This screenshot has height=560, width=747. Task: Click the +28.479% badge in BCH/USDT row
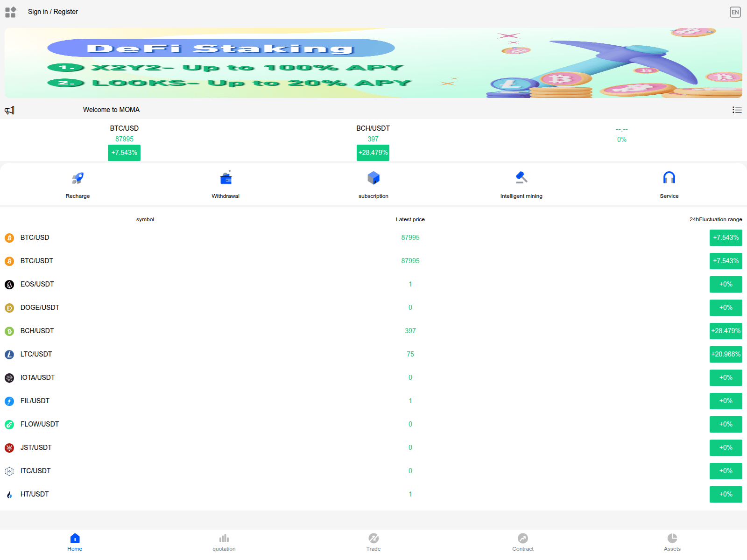tap(726, 331)
